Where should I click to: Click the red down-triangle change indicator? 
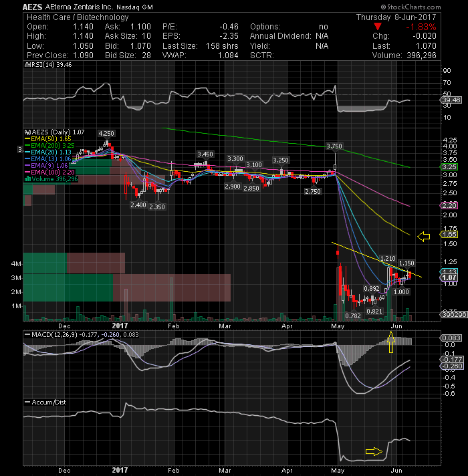[x=378, y=27]
